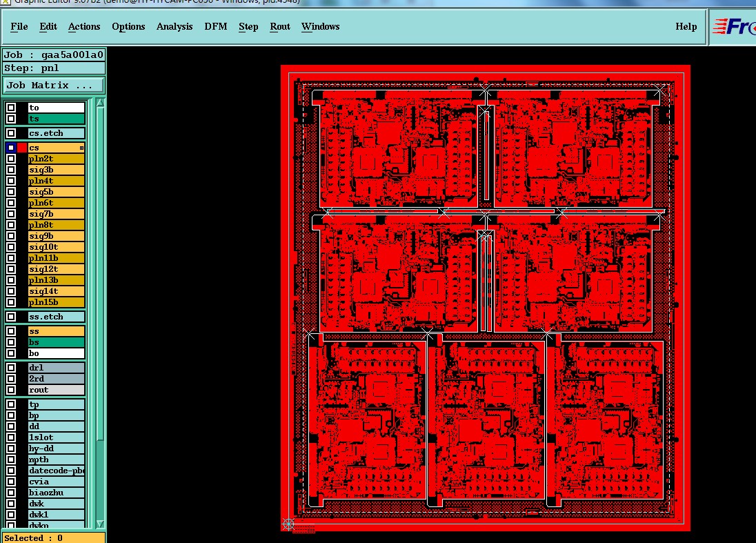Toggle checkbox for pln2t layer
The height and width of the screenshot is (543, 756).
coord(11,159)
